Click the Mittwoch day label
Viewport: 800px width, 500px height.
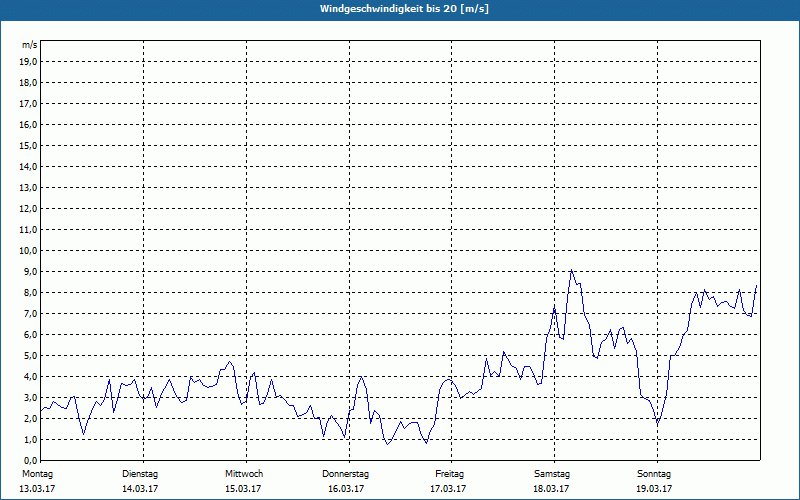point(244,474)
